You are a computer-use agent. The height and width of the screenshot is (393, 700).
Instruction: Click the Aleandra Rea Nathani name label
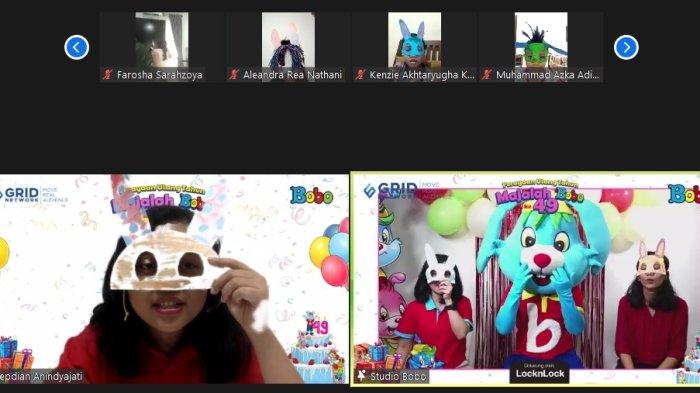[x=292, y=75]
